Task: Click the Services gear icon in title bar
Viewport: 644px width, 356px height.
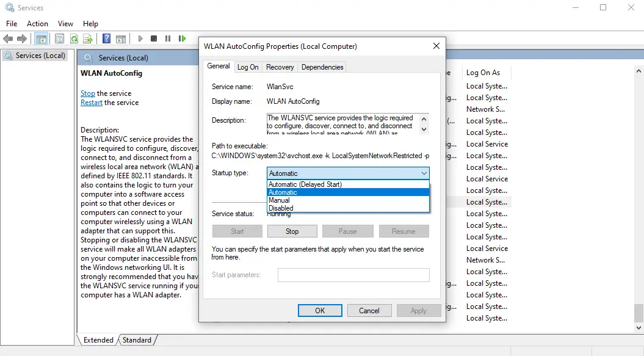Action: (x=9, y=7)
